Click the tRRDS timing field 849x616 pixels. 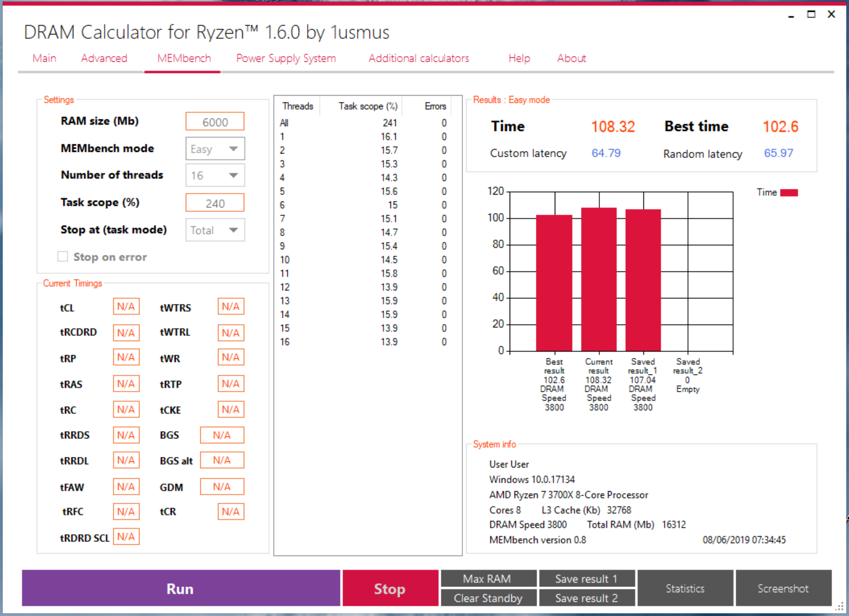pyautogui.click(x=126, y=435)
